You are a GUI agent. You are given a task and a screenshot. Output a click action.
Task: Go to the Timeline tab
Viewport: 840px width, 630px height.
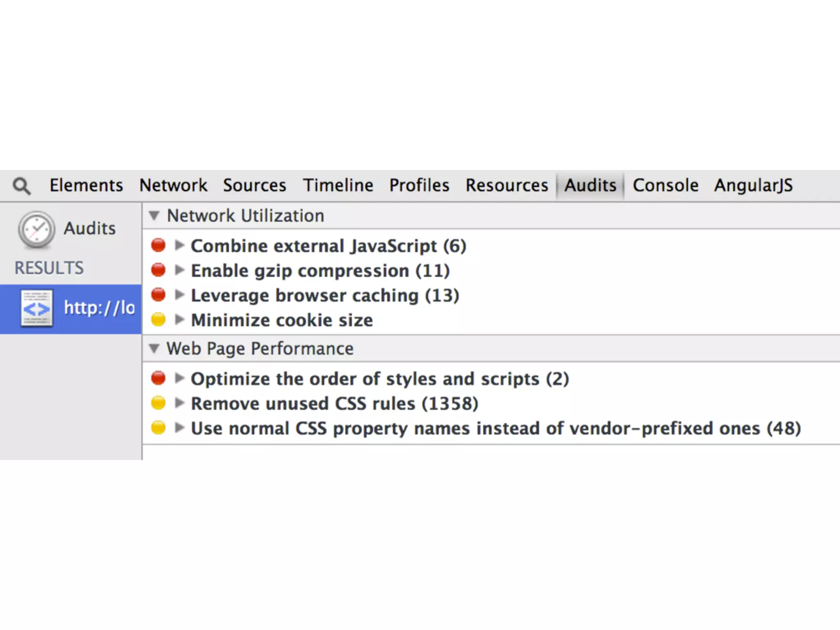click(338, 185)
